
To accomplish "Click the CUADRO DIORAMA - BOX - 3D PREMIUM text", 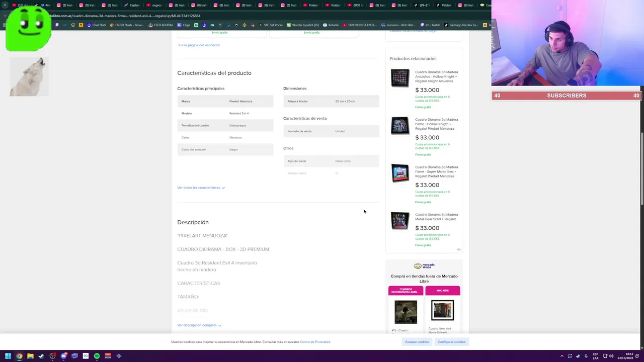I will click(223, 249).
